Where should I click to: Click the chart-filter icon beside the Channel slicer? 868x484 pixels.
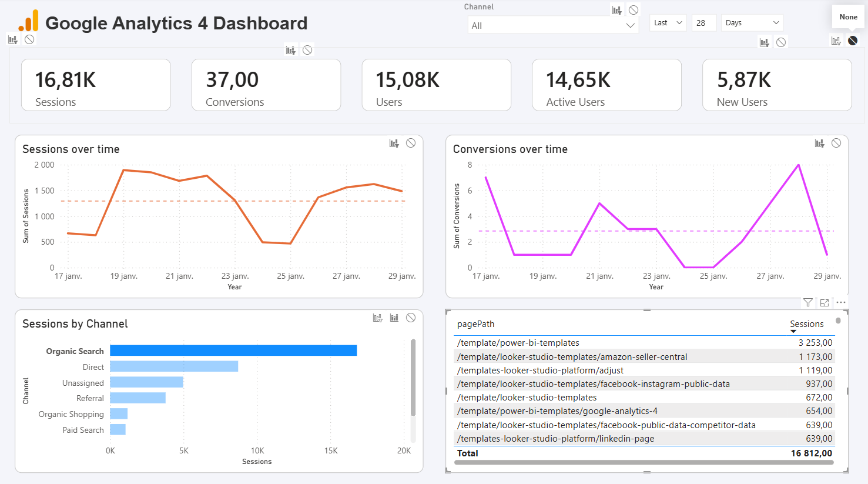(616, 10)
